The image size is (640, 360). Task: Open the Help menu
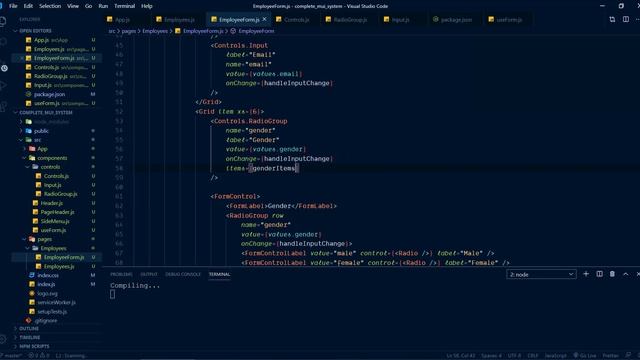tap(147, 6)
